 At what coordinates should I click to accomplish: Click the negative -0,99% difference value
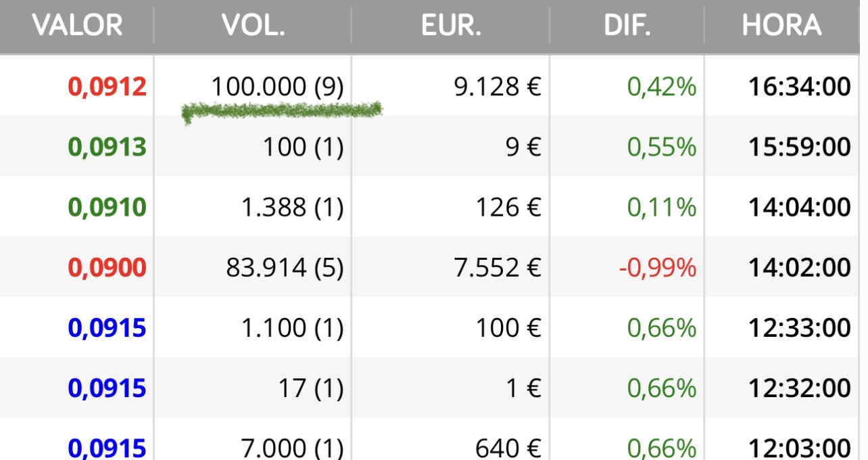pos(657,268)
